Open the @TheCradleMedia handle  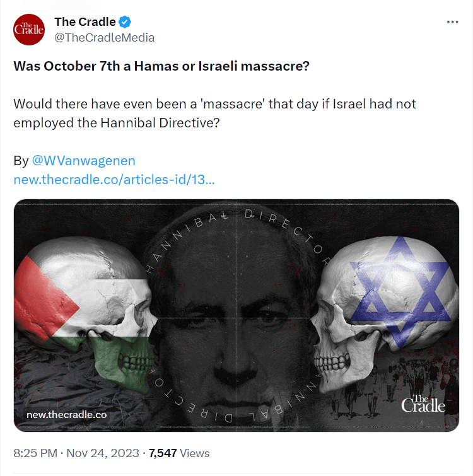pyautogui.click(x=104, y=37)
